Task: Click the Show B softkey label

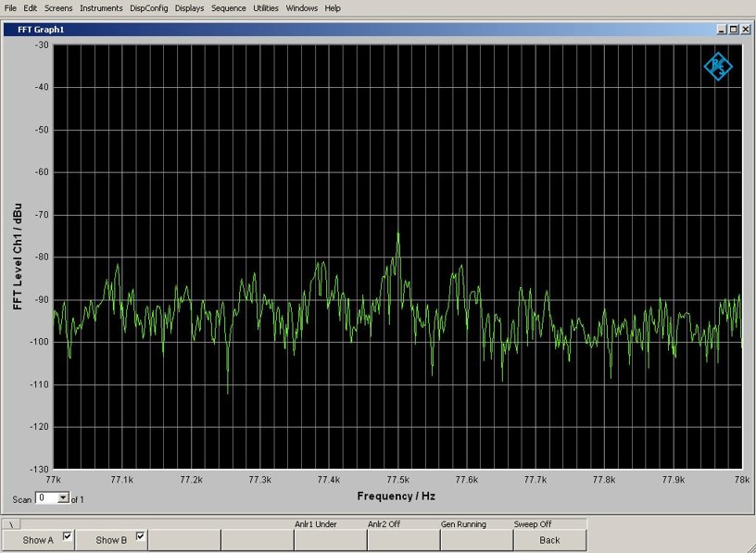Action: point(111,540)
